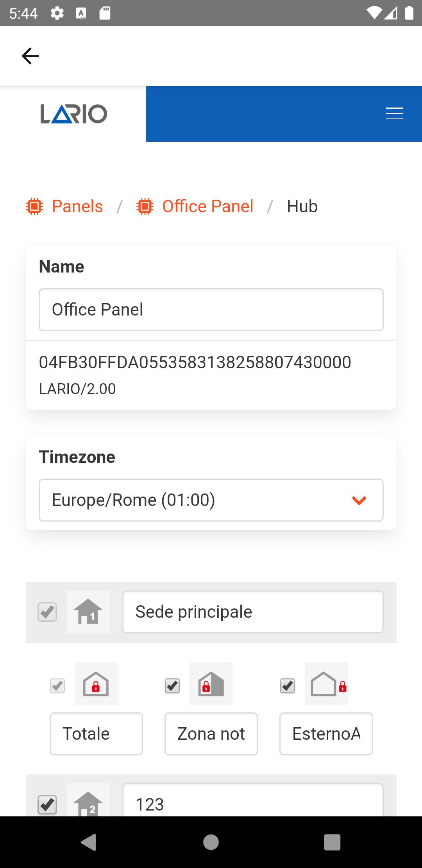This screenshot has width=422, height=868.
Task: Open the hamburger menu
Action: [x=394, y=114]
